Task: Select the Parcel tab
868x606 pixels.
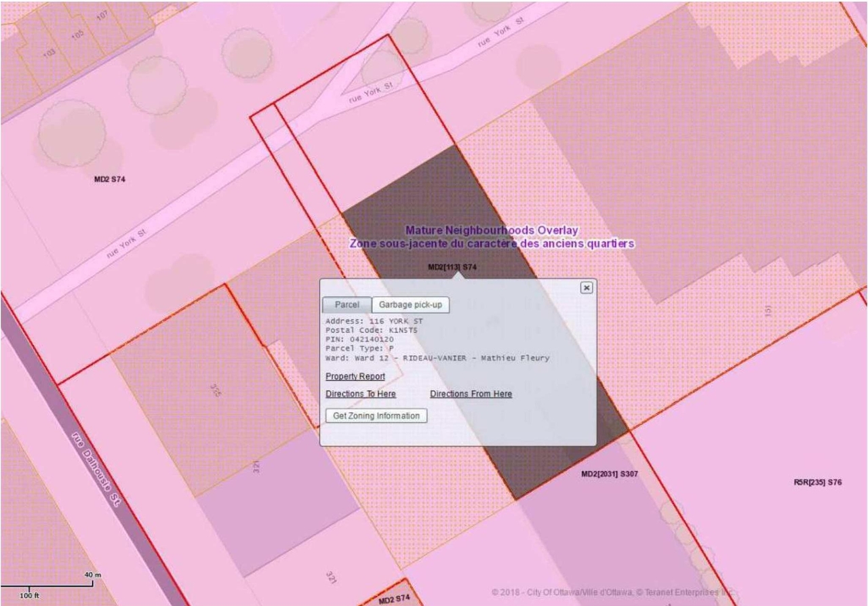Action: tap(347, 305)
